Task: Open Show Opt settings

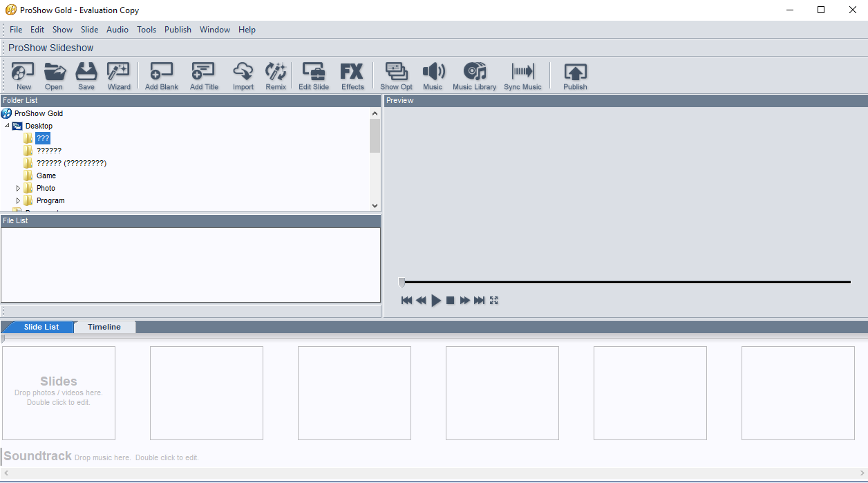Action: [x=397, y=76]
